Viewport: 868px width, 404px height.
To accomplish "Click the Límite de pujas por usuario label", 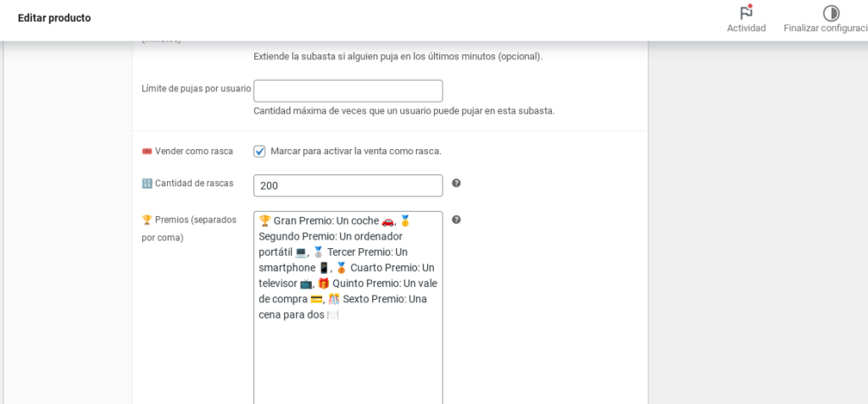I will [197, 88].
